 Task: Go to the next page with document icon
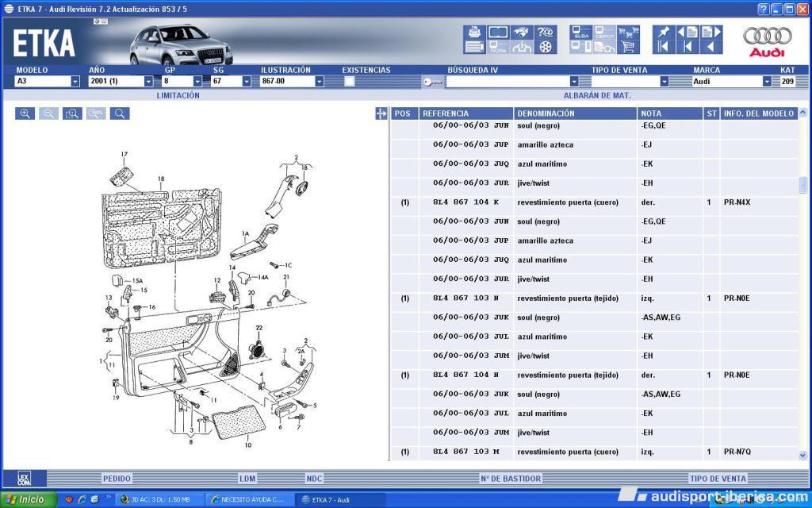pyautogui.click(x=711, y=32)
